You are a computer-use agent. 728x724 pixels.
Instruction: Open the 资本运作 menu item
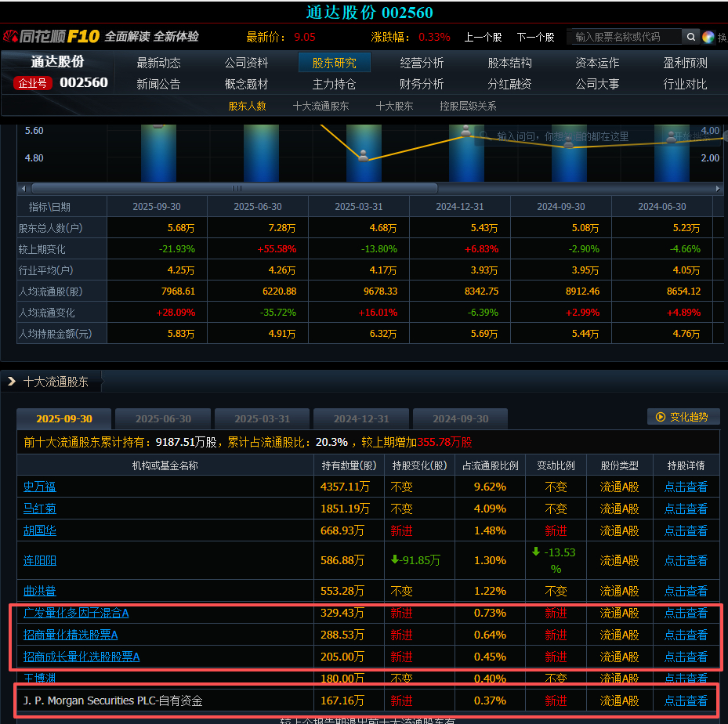(597, 63)
